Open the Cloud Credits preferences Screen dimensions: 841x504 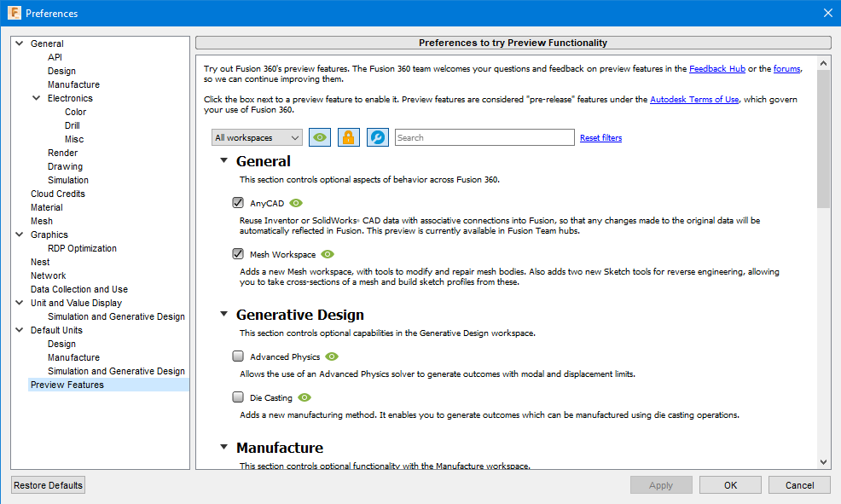coord(58,194)
